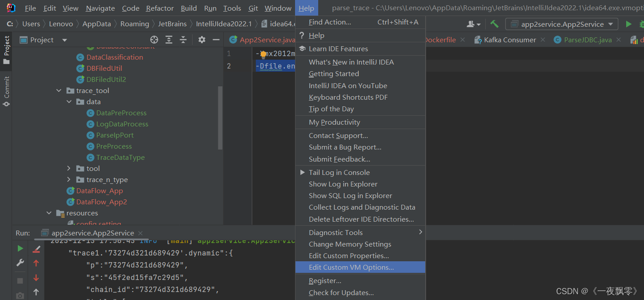
Task: Click the Build Project hammer icon
Action: 494,24
